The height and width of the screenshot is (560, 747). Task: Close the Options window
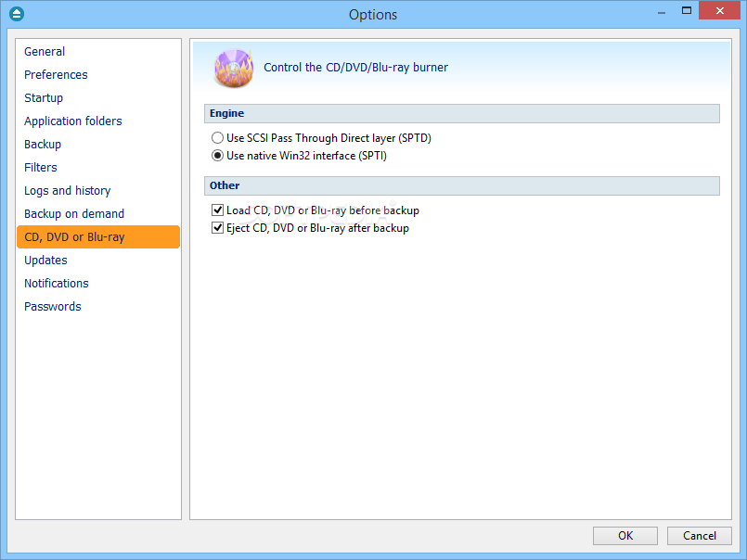click(x=720, y=10)
